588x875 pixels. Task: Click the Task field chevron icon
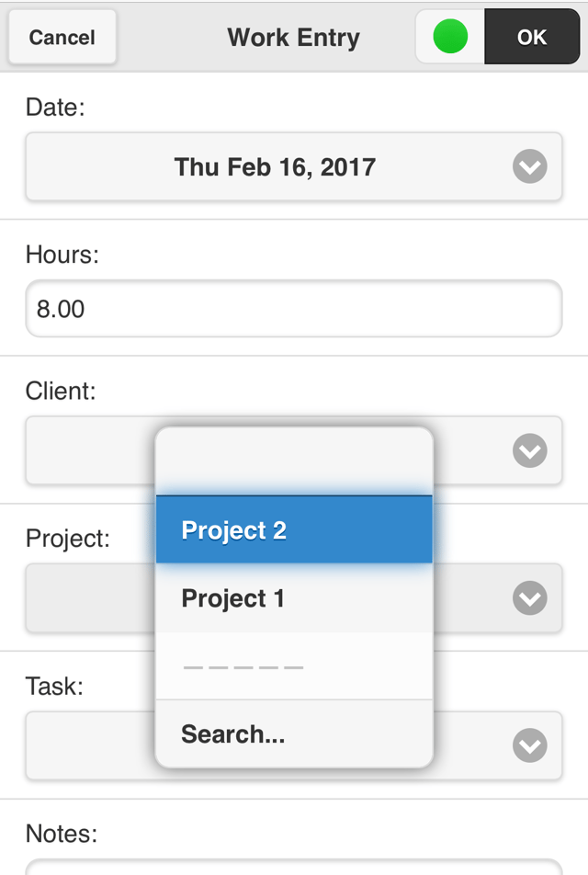coord(529,745)
